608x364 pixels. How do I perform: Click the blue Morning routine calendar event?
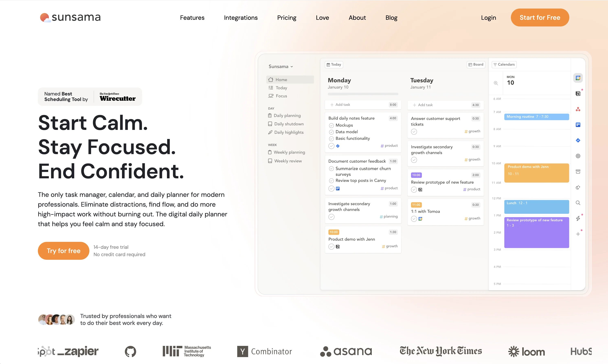[x=536, y=117]
